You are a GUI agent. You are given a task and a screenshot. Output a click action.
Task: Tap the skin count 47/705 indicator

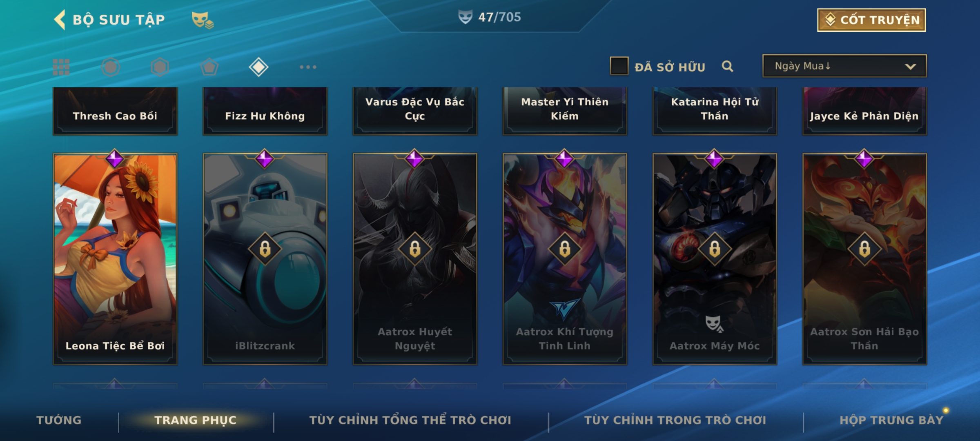(x=489, y=17)
